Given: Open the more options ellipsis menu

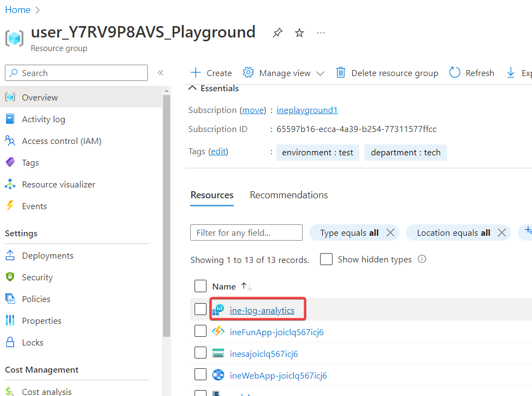Looking at the screenshot, I should tap(321, 33).
